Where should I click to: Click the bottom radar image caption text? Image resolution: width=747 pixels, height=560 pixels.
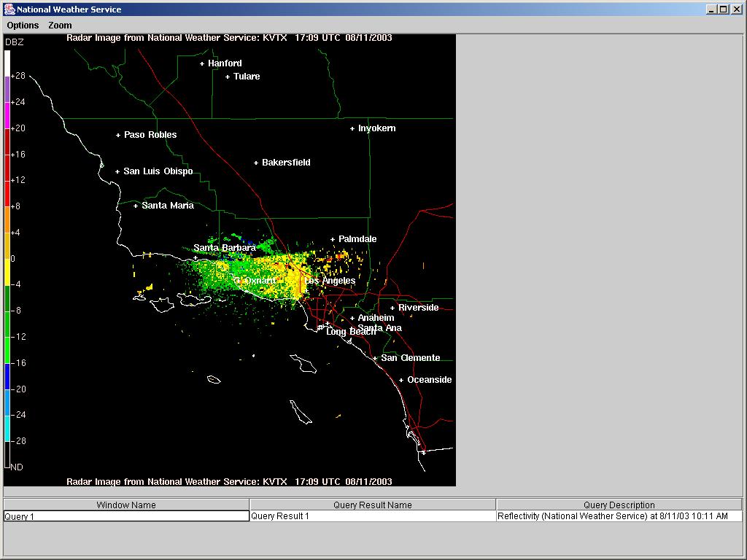pos(229,481)
